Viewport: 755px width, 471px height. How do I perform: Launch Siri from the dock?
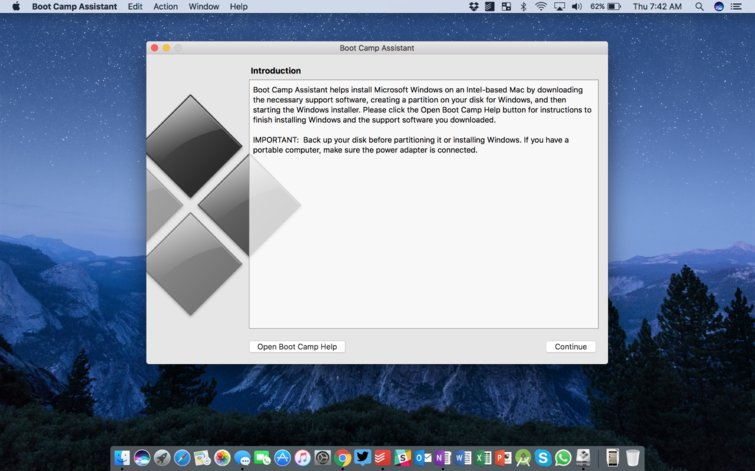click(x=142, y=457)
